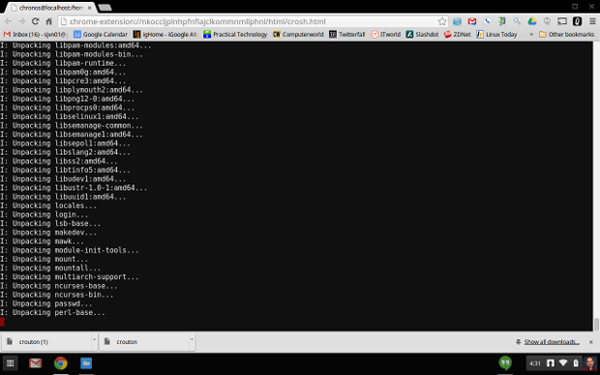This screenshot has height=375, width=600.
Task: Click the black zero counter extension
Action: click(x=577, y=21)
